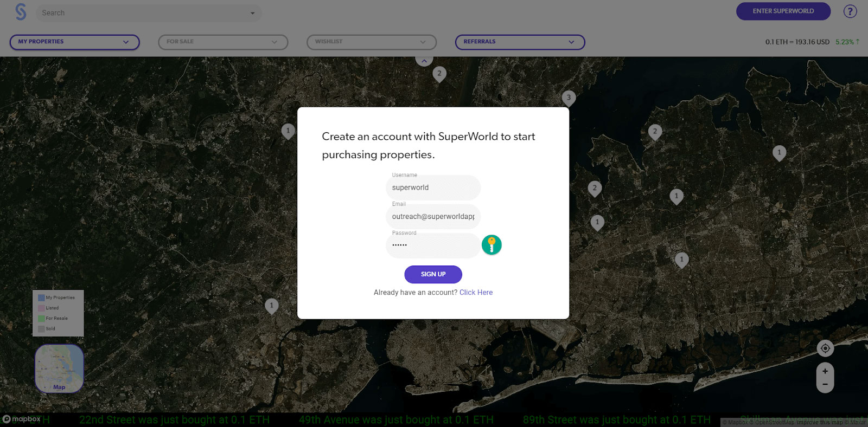The image size is (868, 427).
Task: Focus the Username input field
Action: coord(433,187)
